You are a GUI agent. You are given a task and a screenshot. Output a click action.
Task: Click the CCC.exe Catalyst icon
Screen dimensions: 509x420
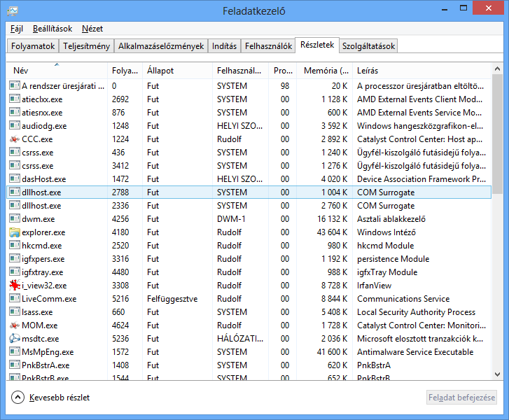(15, 139)
